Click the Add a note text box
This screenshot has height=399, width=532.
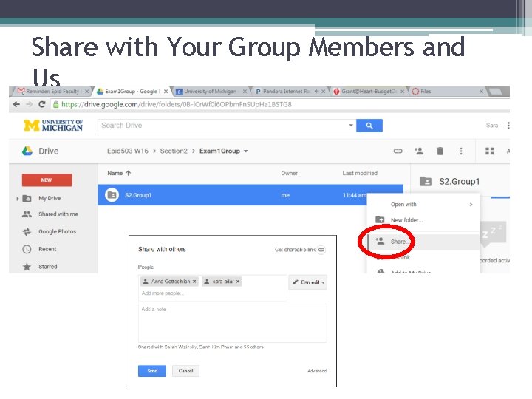pyautogui.click(x=233, y=323)
